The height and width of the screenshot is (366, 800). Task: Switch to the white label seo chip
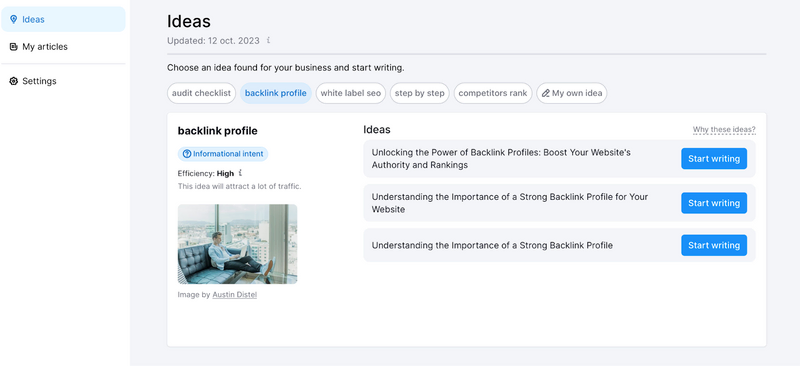tap(351, 93)
